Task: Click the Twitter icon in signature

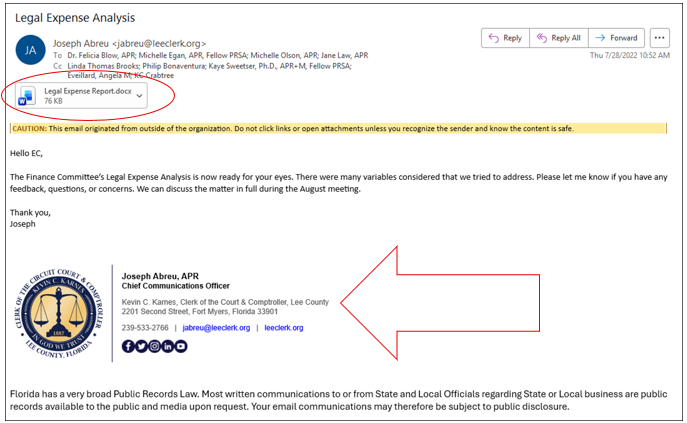Action: pyautogui.click(x=141, y=346)
